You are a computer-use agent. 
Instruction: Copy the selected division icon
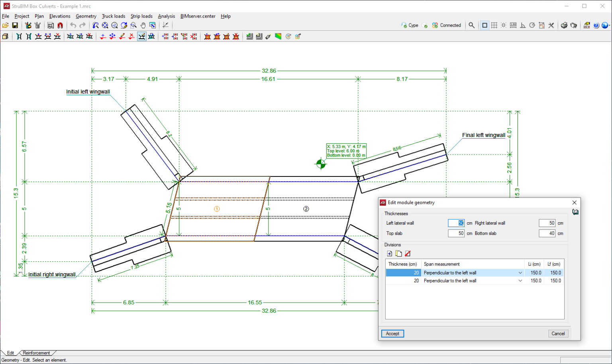[399, 254]
